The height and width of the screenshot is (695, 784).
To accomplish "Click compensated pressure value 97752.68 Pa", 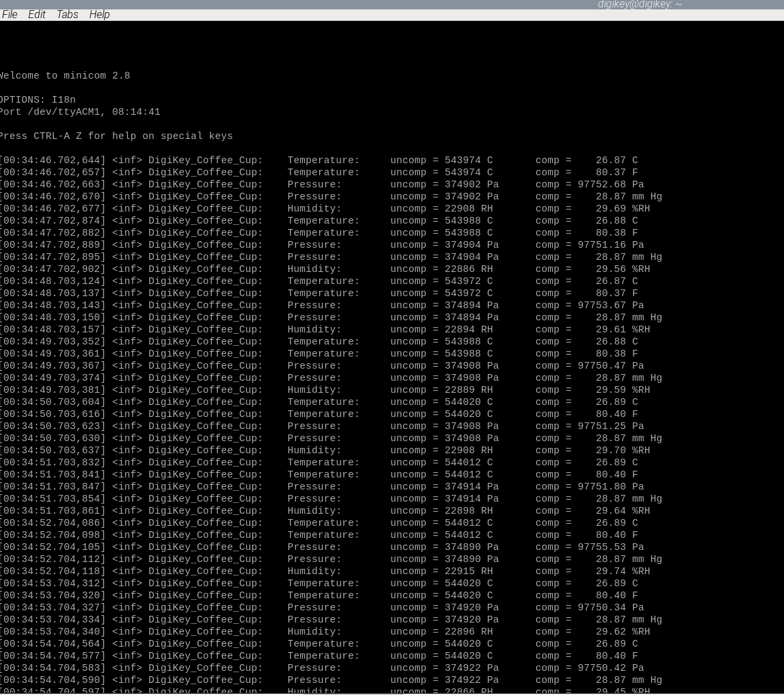I will pyautogui.click(x=611, y=185).
